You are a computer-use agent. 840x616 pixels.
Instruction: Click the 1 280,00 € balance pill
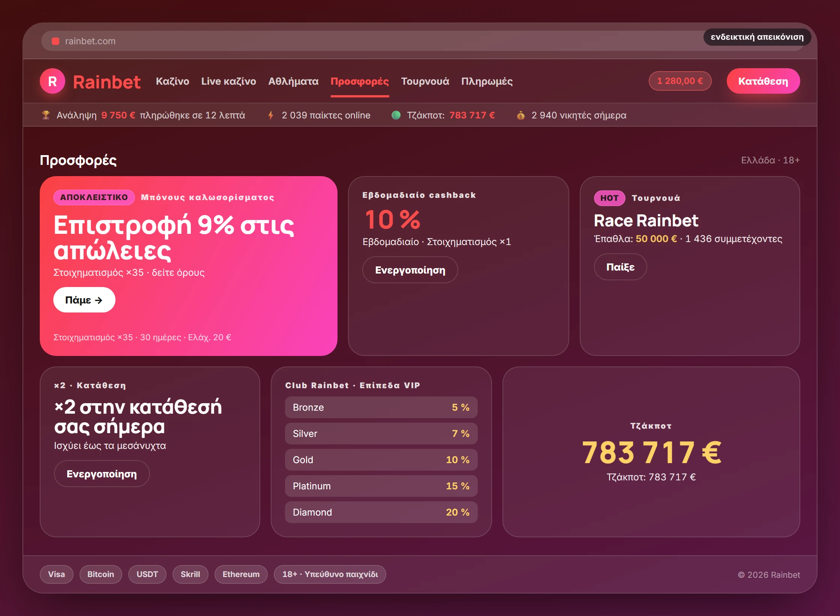(x=680, y=81)
